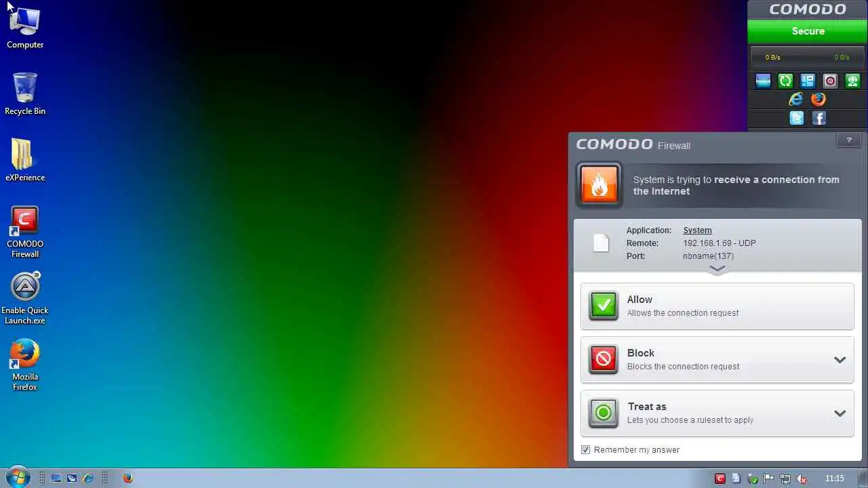The height and width of the screenshot is (488, 868).
Task: Click Show Desktop quick launch icon
Action: [x=56, y=479]
